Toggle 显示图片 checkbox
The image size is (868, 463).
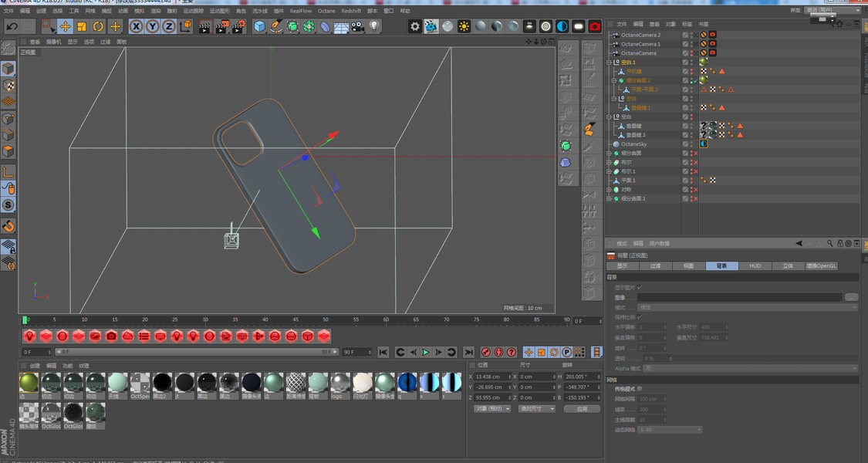pyautogui.click(x=640, y=287)
